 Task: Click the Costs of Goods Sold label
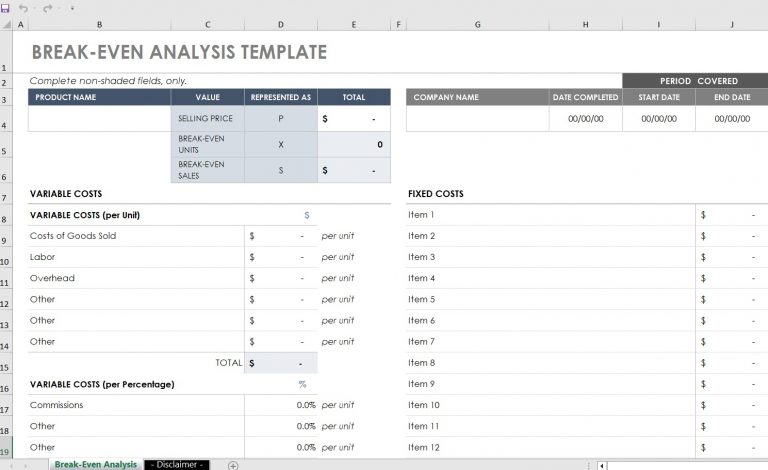click(73, 235)
